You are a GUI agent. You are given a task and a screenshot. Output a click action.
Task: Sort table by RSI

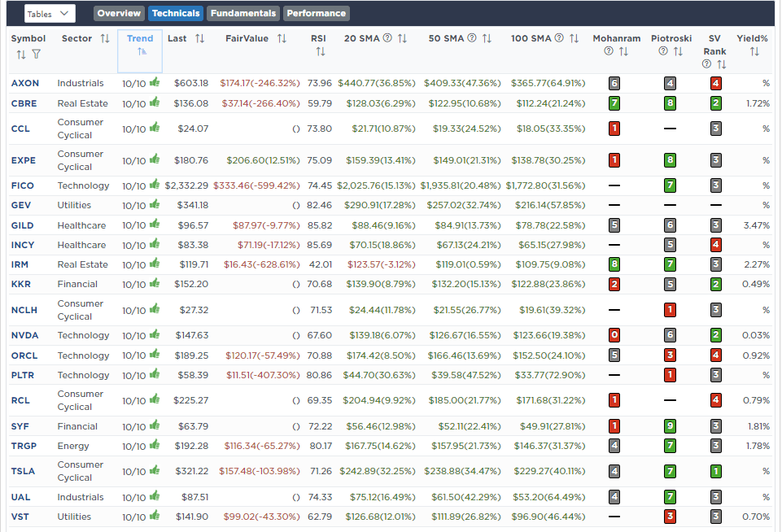coord(320,51)
